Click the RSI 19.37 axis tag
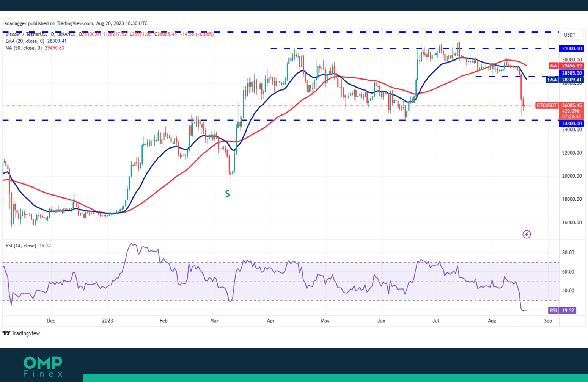The width and height of the screenshot is (588, 382). click(563, 310)
